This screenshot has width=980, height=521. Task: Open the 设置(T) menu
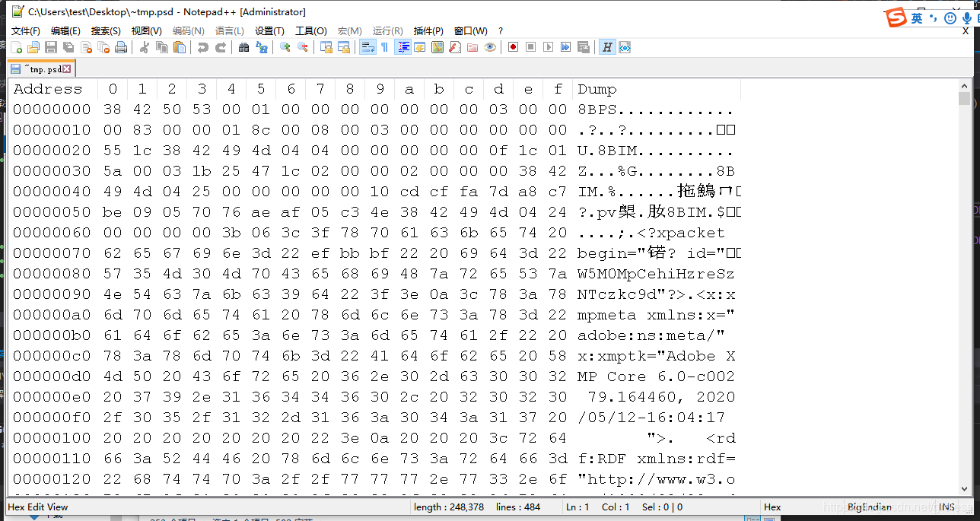coord(269,31)
